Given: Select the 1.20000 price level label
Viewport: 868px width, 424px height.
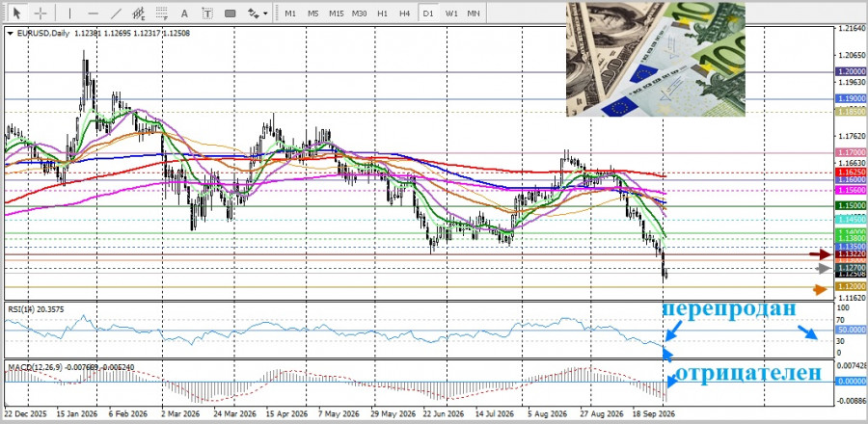Looking at the screenshot, I should tap(851, 72).
